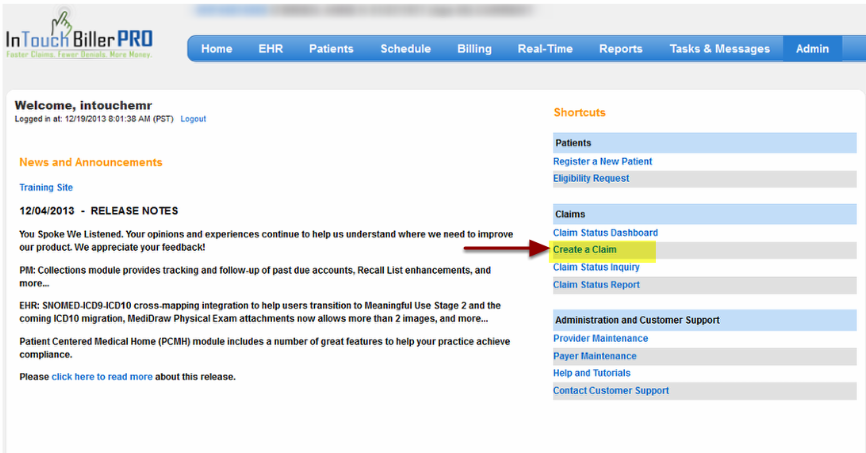Follow 'click here to read more' link
866x453 pixels.
point(102,377)
